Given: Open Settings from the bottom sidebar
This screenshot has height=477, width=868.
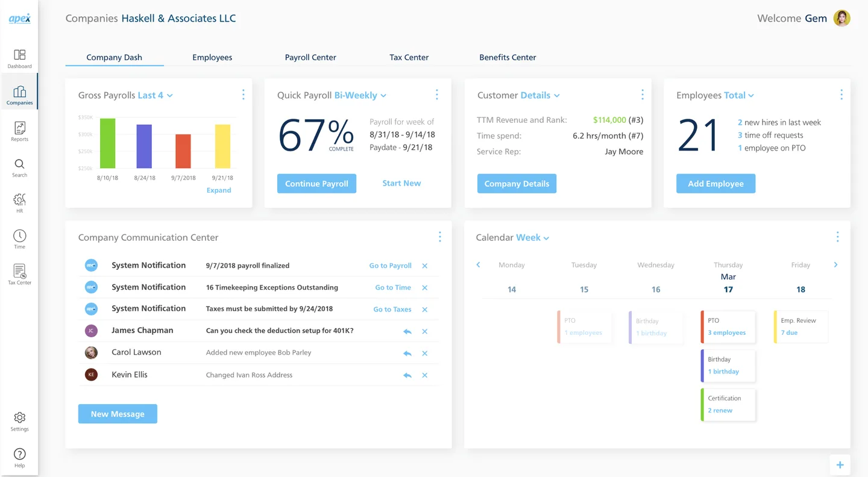Looking at the screenshot, I should [19, 421].
